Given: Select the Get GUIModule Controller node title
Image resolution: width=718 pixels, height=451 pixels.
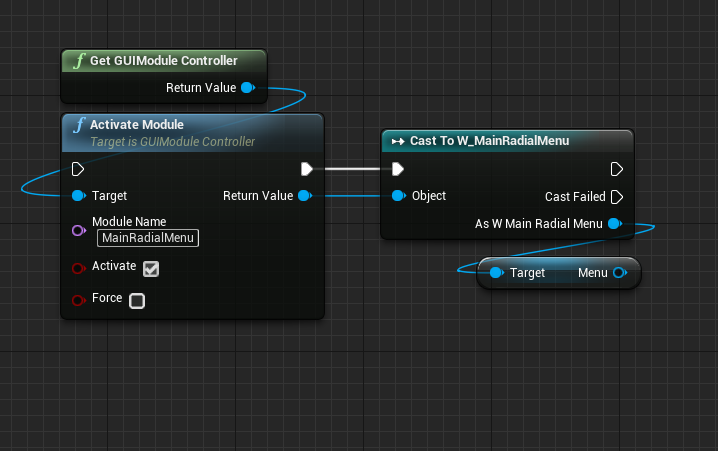Looking at the screenshot, I should click(x=163, y=61).
